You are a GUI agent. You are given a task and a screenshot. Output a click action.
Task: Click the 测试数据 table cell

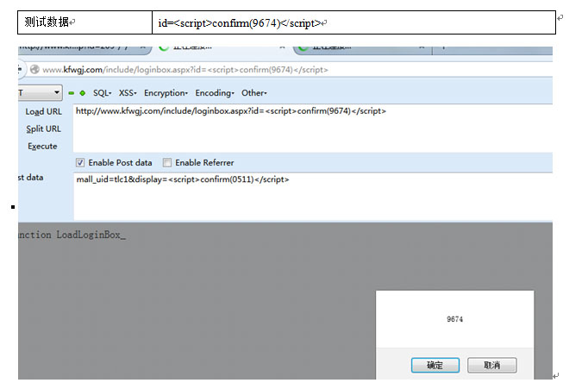point(84,22)
